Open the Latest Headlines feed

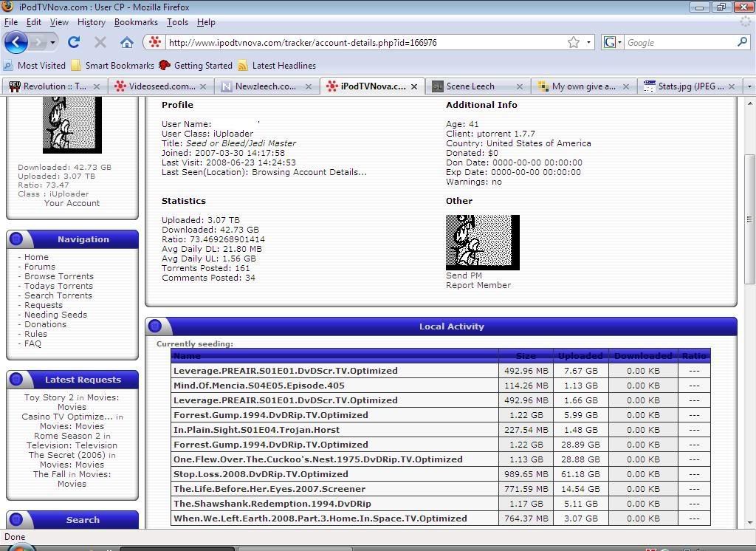[x=278, y=65]
